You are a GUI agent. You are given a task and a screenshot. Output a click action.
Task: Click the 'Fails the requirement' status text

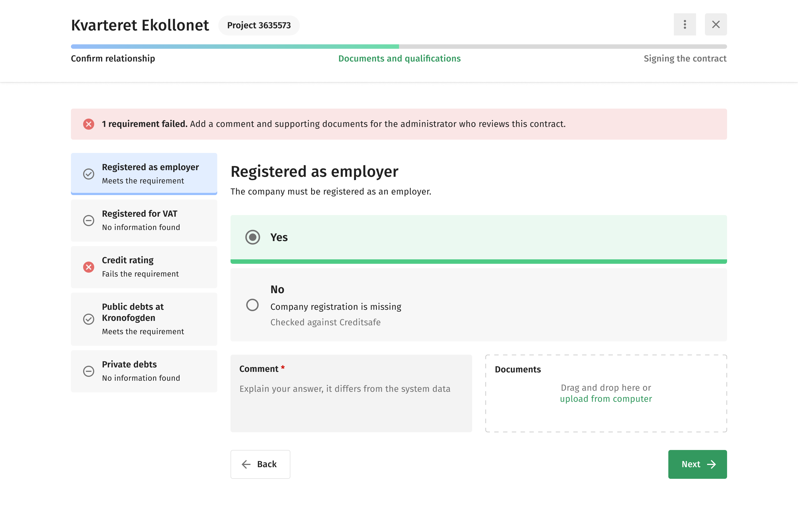(140, 274)
